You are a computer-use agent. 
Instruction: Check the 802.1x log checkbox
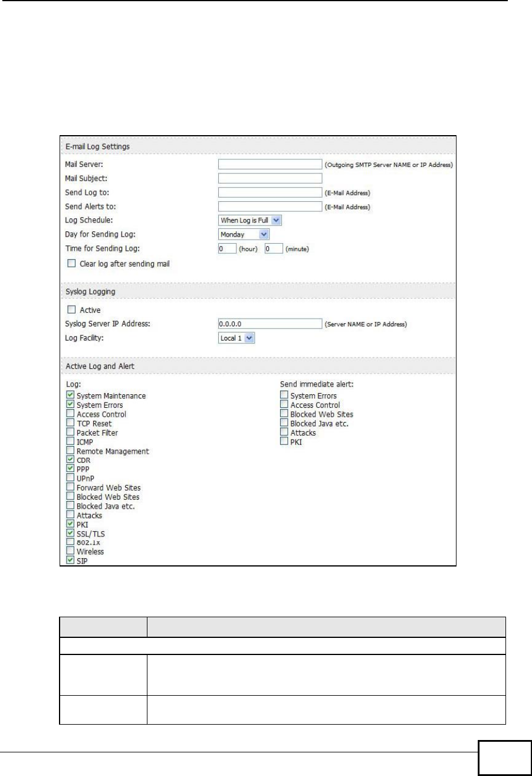click(71, 542)
